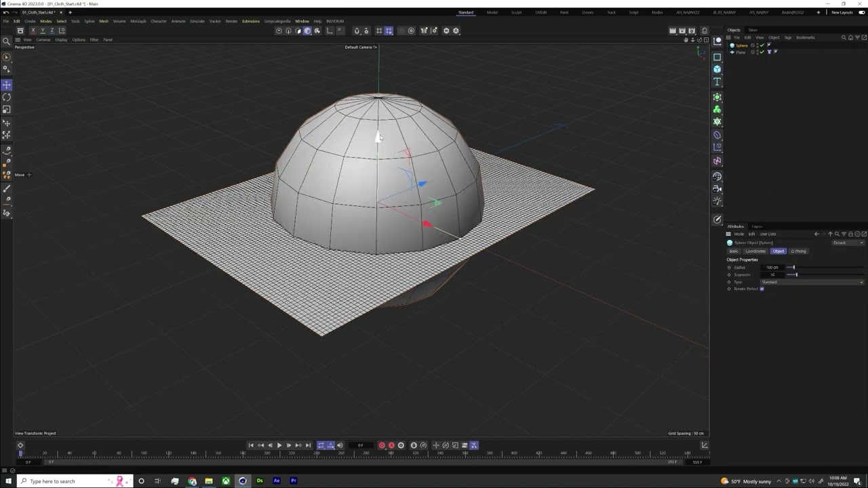
Task: Click the Text spline icon
Action: pos(717,81)
